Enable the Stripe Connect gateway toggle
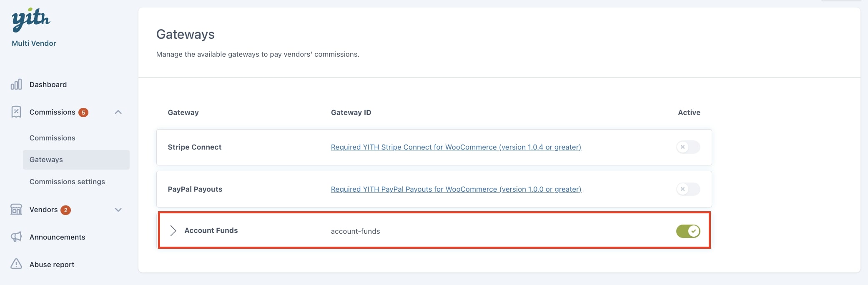868x285 pixels. point(688,147)
